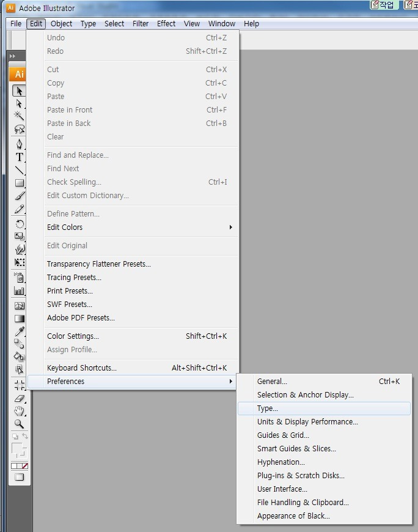
Task: Open the File menu
Action: point(16,23)
